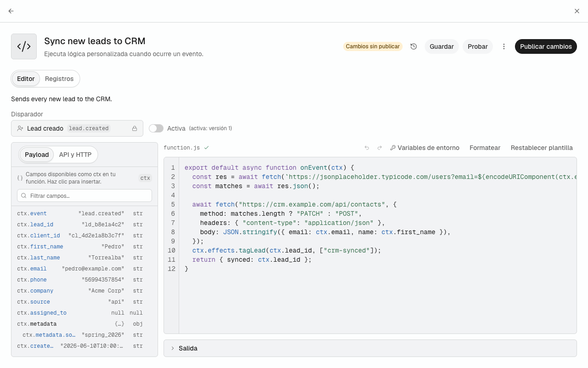
Task: Click the lock icon on the trigger field
Action: tap(135, 128)
